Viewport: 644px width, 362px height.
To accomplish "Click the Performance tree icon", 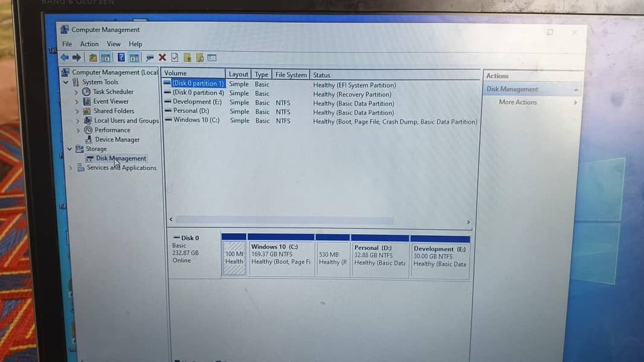I will coord(88,130).
